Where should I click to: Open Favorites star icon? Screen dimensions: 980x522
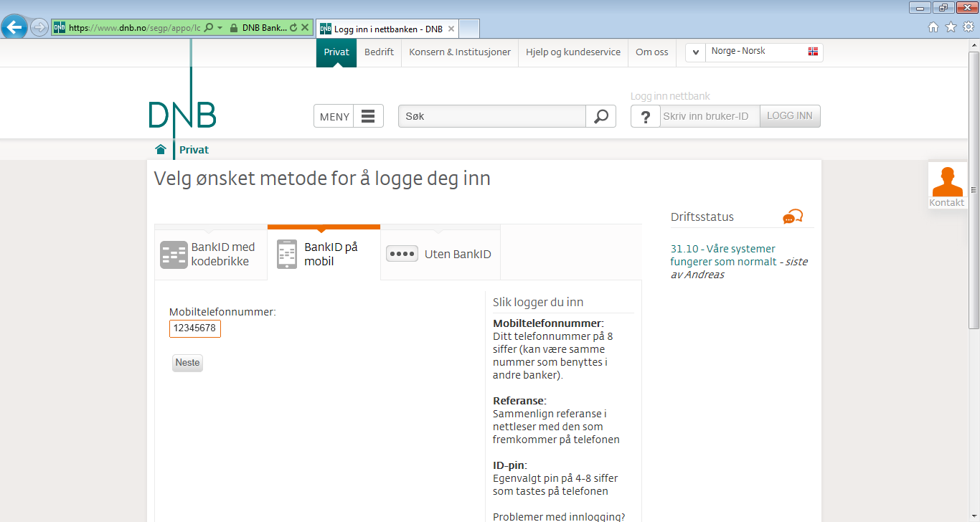click(951, 27)
